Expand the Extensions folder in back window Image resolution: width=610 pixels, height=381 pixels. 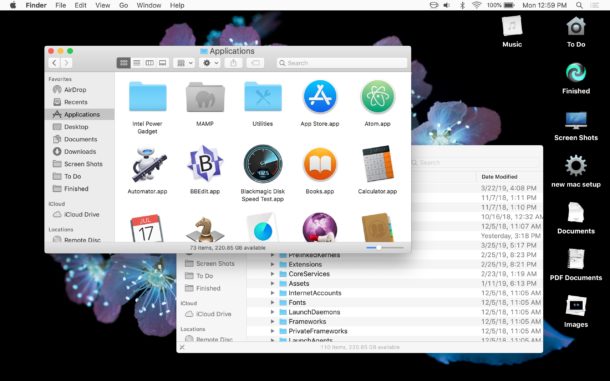point(273,264)
